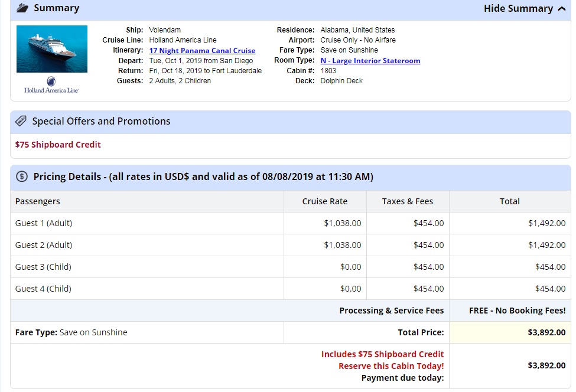The width and height of the screenshot is (576, 392).
Task: Click the Total Price: label
Action: pos(421,332)
